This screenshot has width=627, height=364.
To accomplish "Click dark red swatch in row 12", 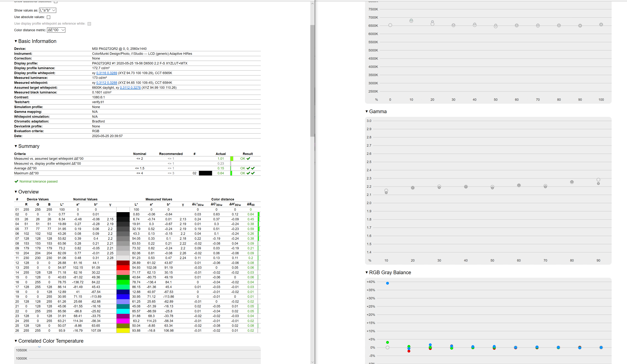I will coord(123,263).
